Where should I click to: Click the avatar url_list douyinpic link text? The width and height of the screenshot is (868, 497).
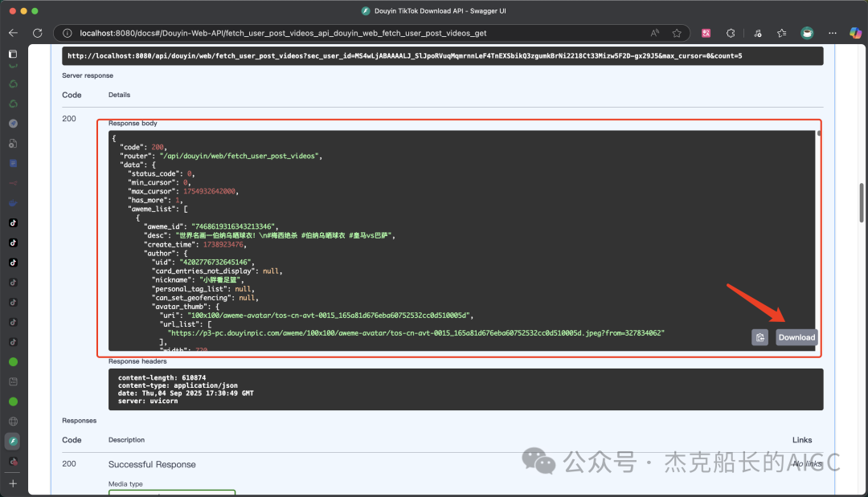pyautogui.click(x=416, y=333)
